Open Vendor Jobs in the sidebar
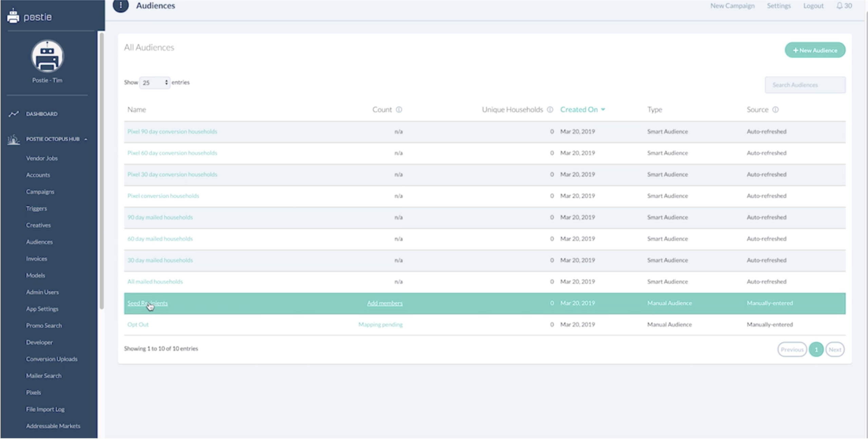Viewport: 868px width, 439px height. coord(42,158)
